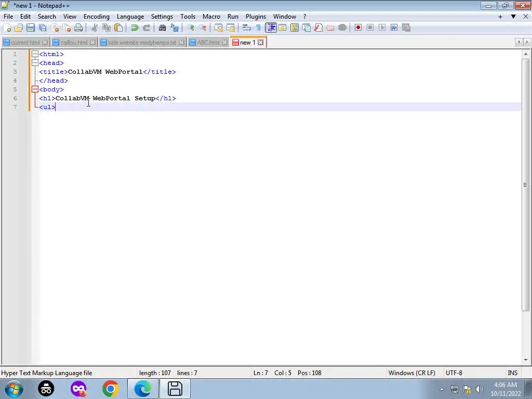This screenshot has width=532, height=399.
Task: Open the document list dropdown arrow
Action: (x=513, y=17)
